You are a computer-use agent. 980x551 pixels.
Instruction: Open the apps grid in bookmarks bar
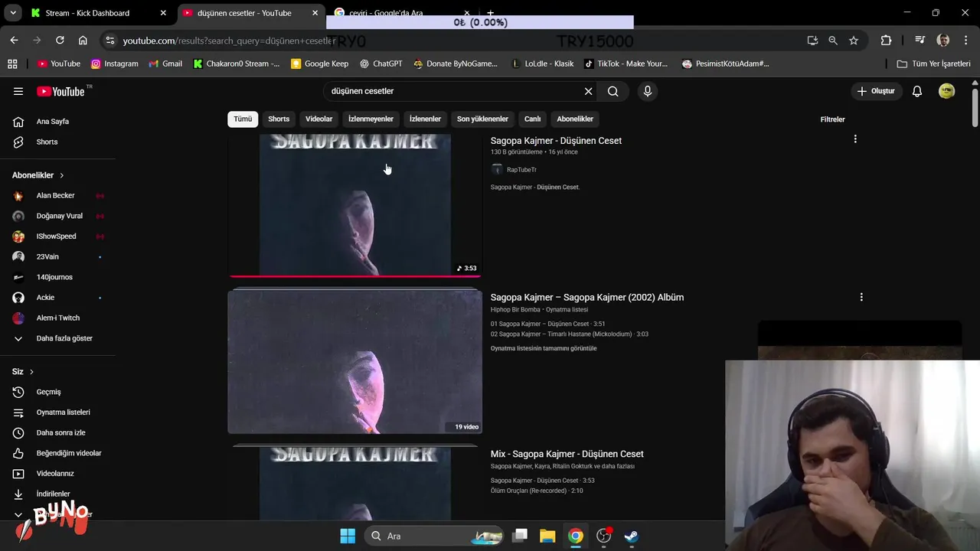[x=12, y=64]
